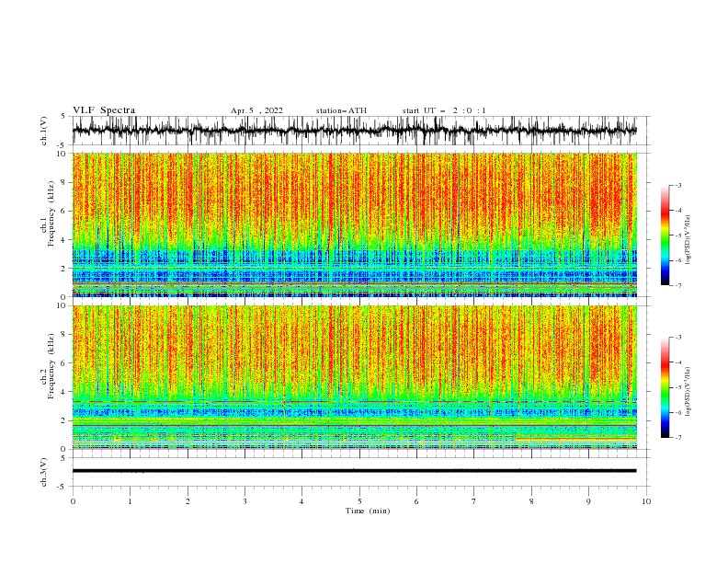The image size is (728, 563).
Task: Click the ch.1 color scale bar
Action: tap(665, 236)
